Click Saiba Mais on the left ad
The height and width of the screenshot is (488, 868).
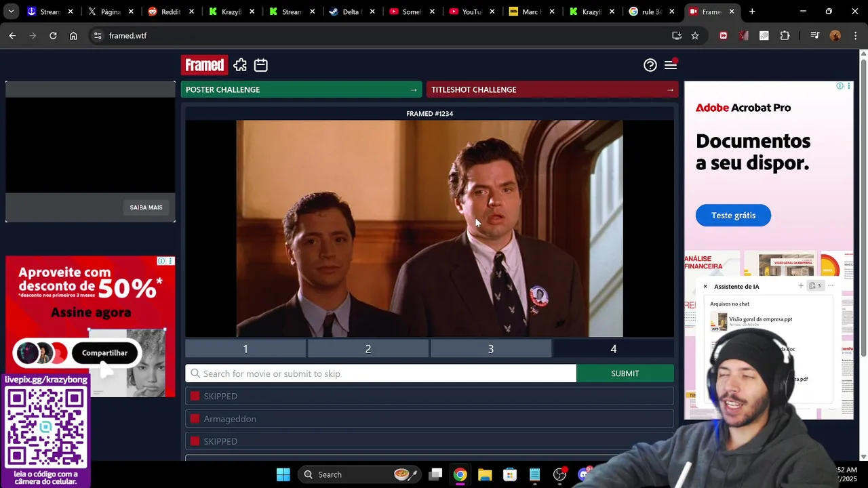click(146, 207)
